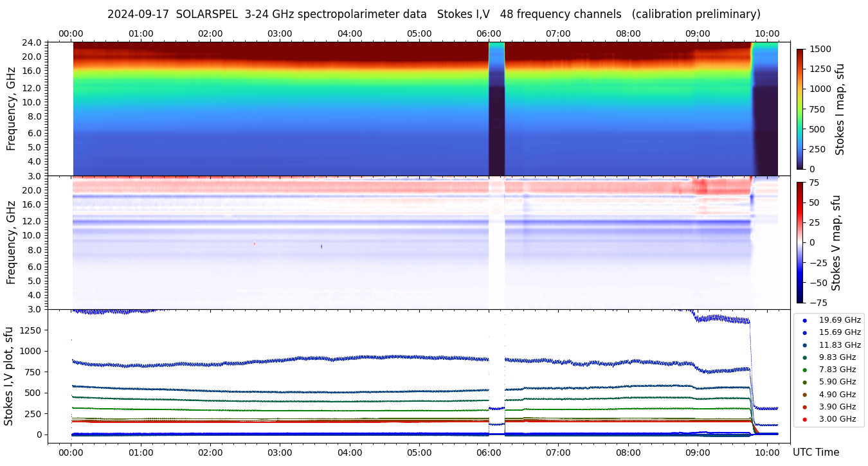Pick the 9.83 GHz legend dot
The height and width of the screenshot is (466, 868).
pyautogui.click(x=804, y=357)
